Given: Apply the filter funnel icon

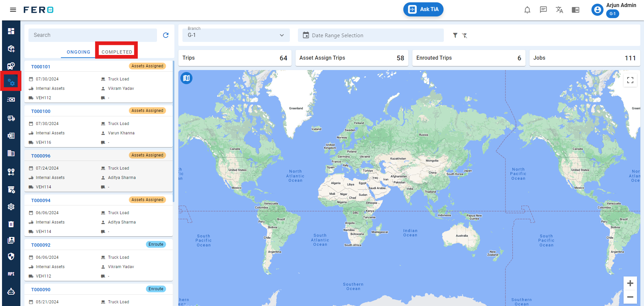Looking at the screenshot, I should point(455,35).
